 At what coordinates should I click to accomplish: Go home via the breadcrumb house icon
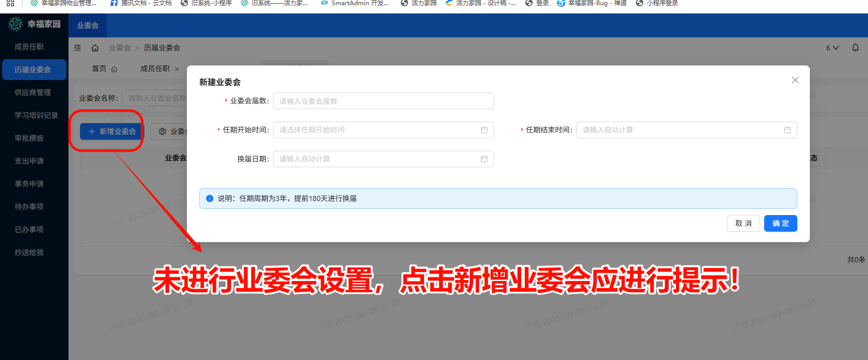tap(95, 48)
